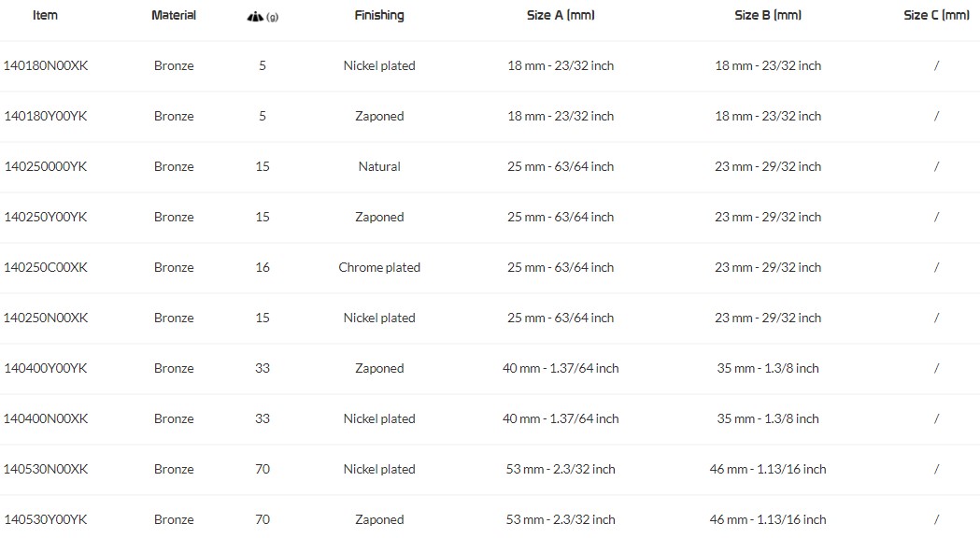
Task: Click item code 140400N00XK
Action: coord(46,418)
